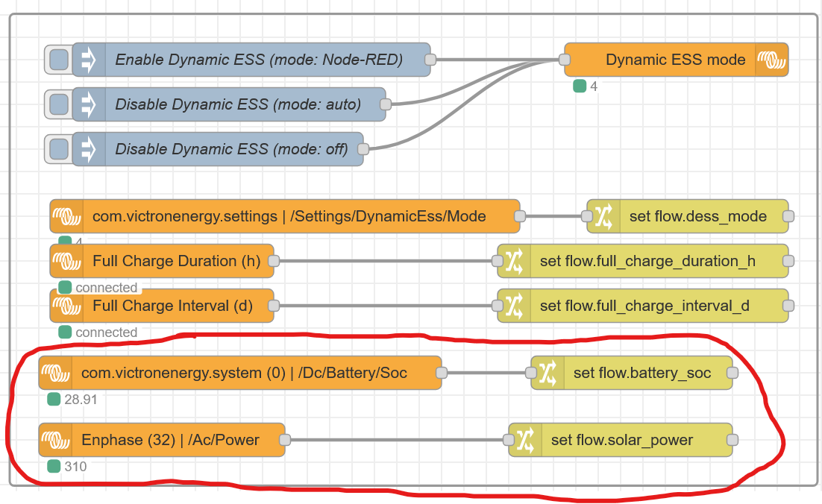
Task: Click Victron icon on Enphase /Ac/Power node
Action: pos(55,440)
